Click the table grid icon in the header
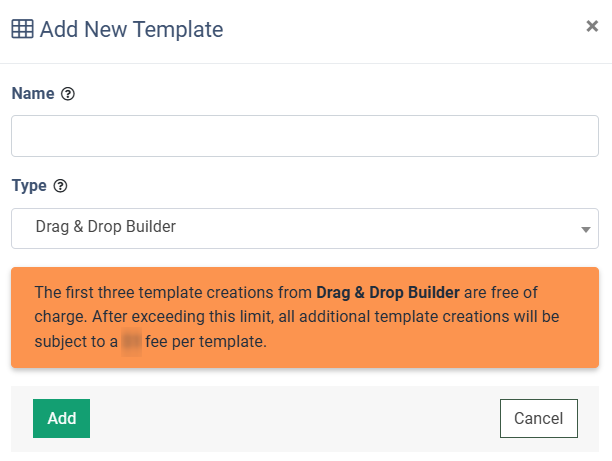Screen dimensions: 612x461 point(22,29)
